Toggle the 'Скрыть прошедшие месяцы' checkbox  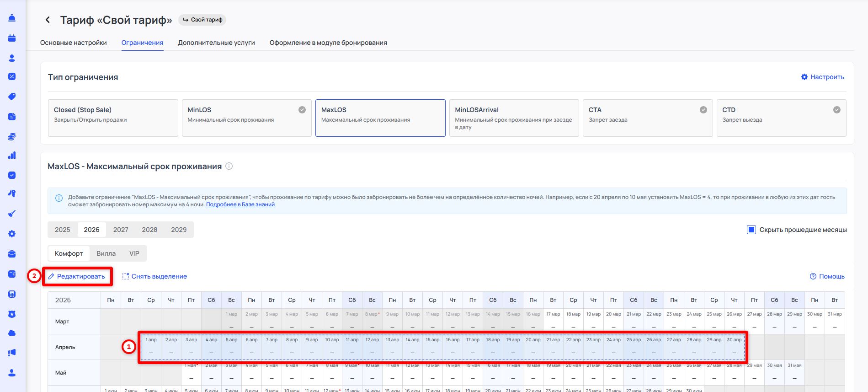pyautogui.click(x=751, y=230)
